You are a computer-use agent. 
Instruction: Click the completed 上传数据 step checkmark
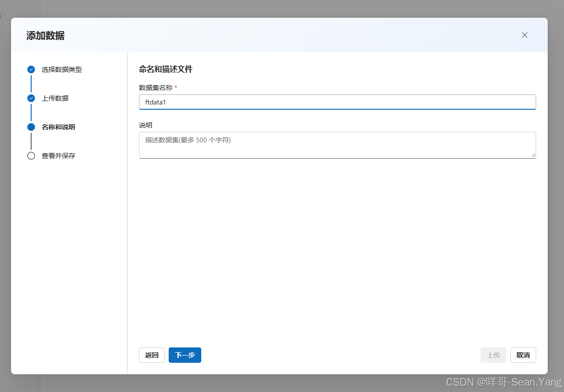[31, 98]
